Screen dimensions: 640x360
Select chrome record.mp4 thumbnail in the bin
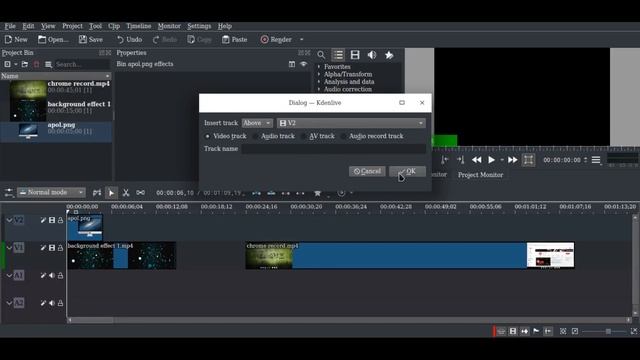[x=28, y=89]
